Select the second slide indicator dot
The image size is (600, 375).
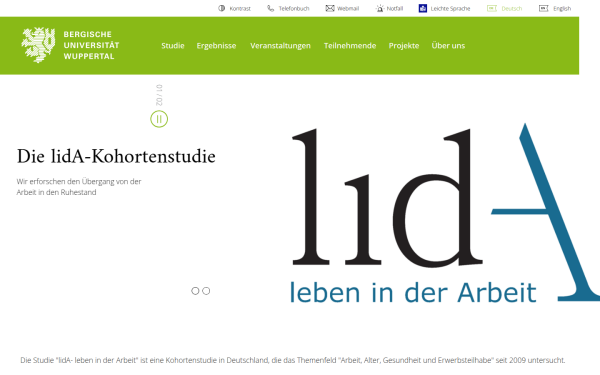click(x=206, y=291)
